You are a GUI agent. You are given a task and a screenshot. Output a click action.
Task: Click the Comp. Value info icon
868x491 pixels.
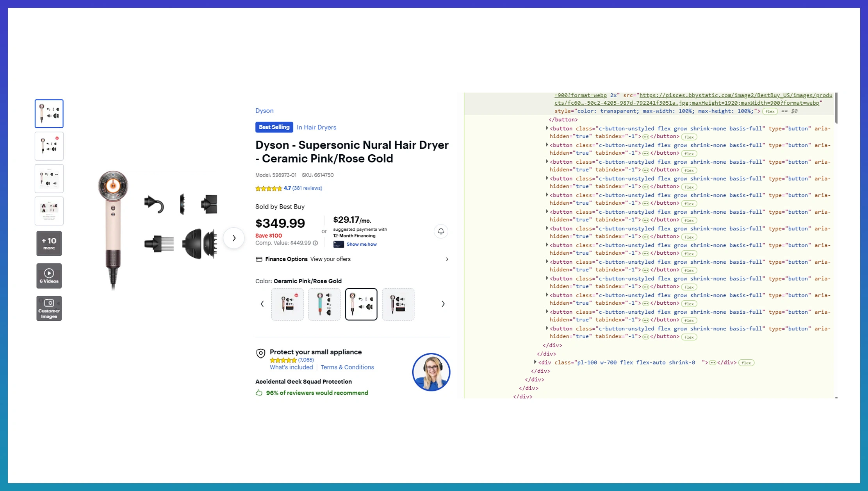(x=315, y=243)
